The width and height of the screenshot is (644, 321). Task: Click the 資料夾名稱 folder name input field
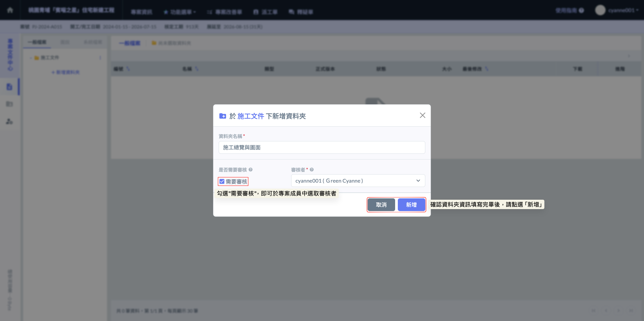(322, 148)
